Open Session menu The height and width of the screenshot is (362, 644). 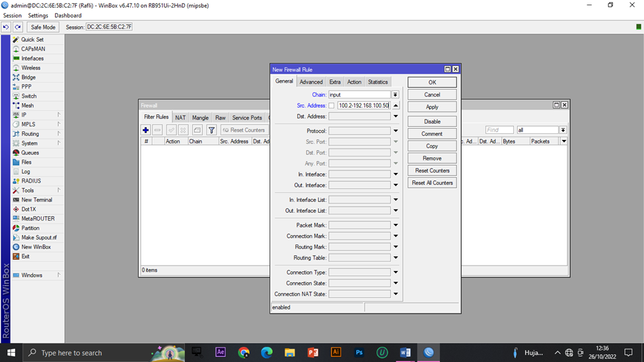[x=13, y=16]
